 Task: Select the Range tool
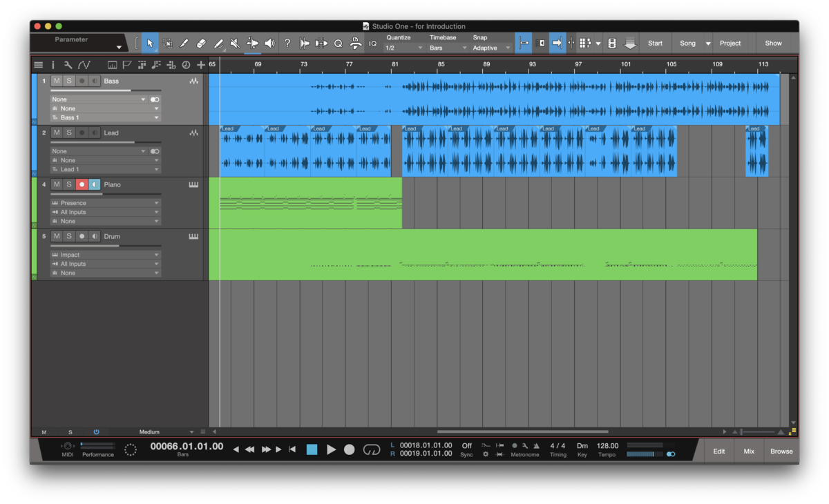[x=167, y=43]
